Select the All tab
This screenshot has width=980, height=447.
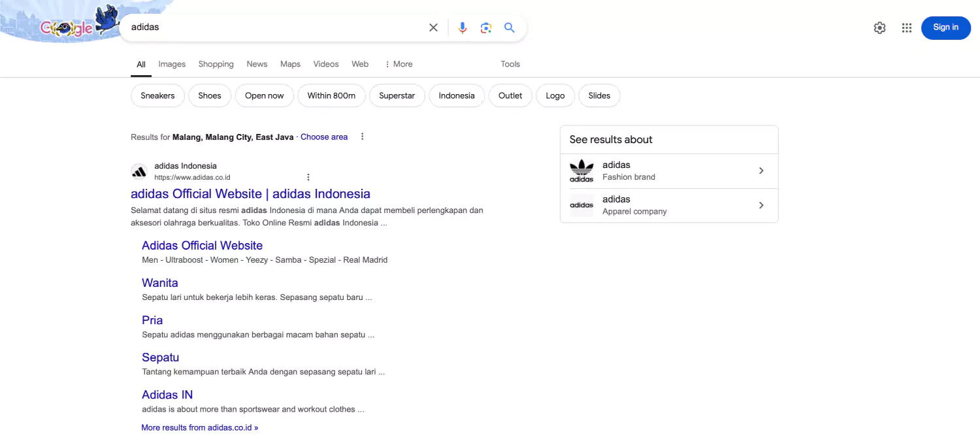141,64
